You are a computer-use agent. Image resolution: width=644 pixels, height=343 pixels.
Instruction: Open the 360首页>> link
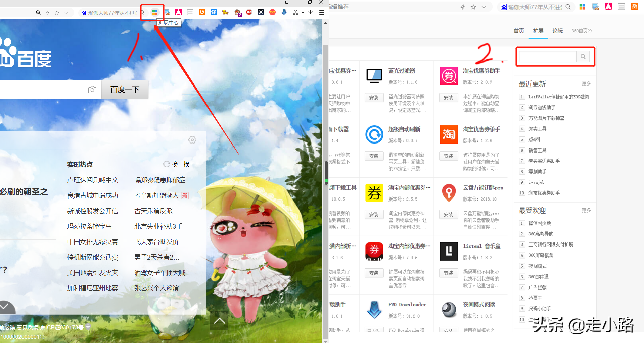click(x=582, y=31)
